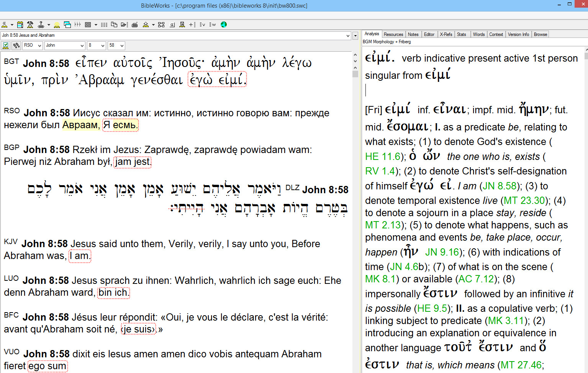Image resolution: width=588 pixels, height=373 pixels.
Task: Open the MK 3.11 reference link
Action: (506, 321)
